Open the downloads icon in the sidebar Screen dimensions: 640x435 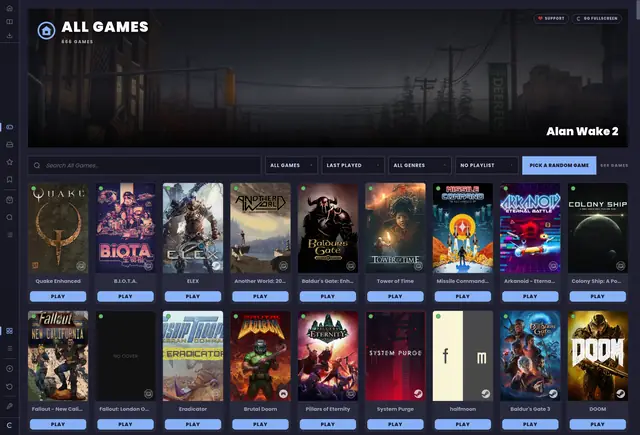coord(9,36)
